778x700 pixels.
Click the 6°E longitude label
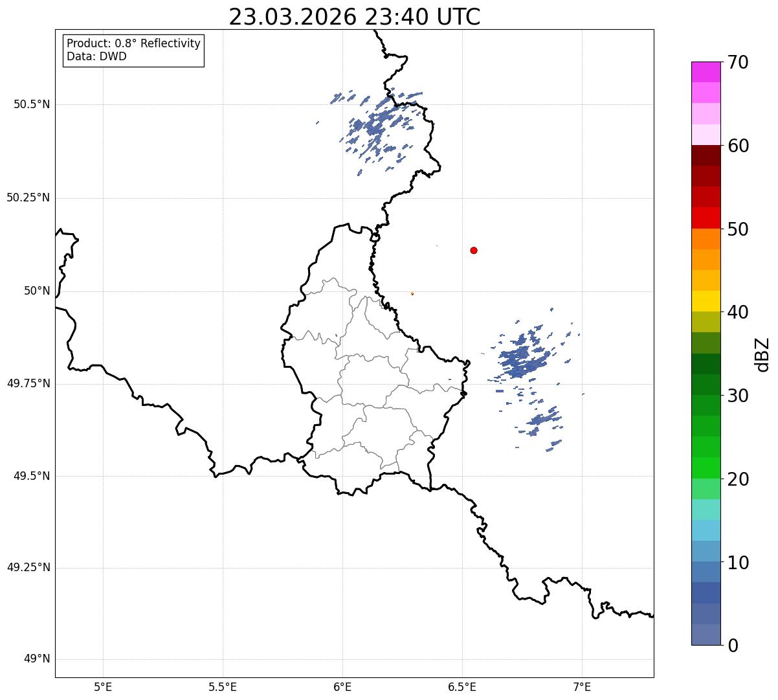[x=342, y=686]
